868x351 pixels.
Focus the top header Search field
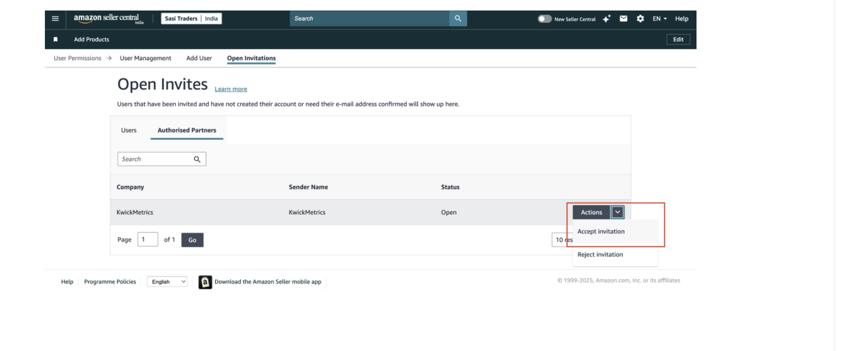[x=370, y=19]
